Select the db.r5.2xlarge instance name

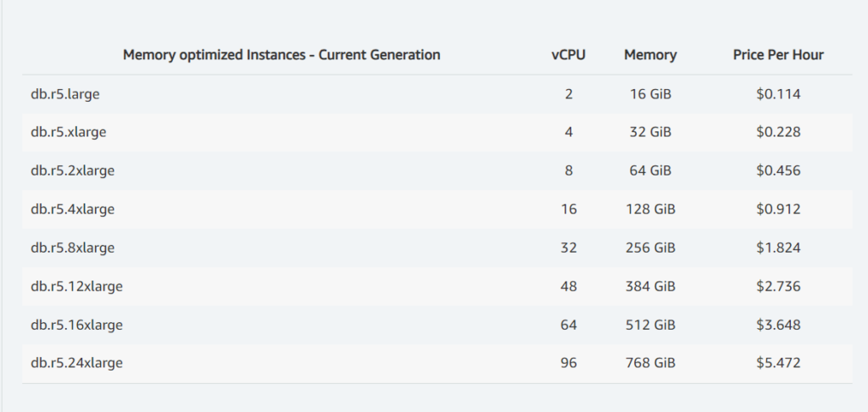73,170
